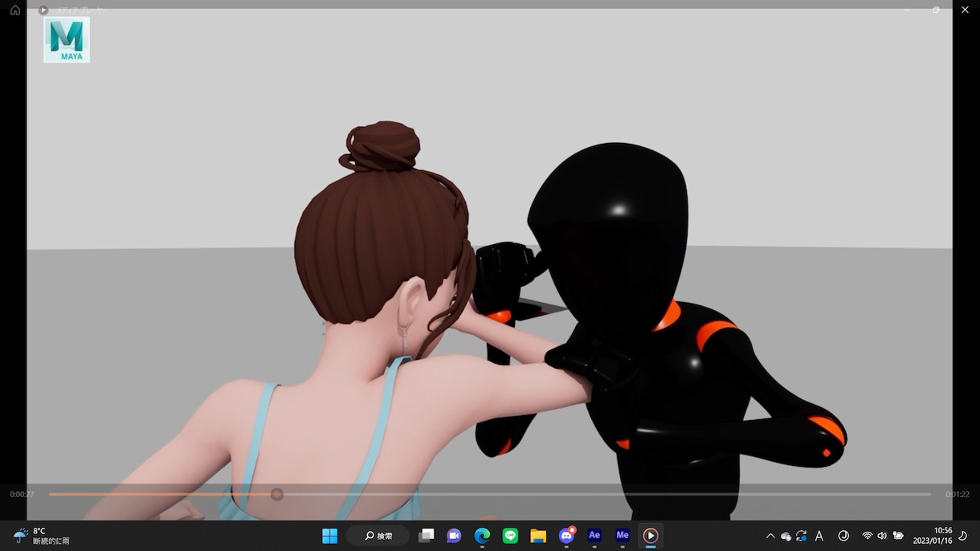Viewport: 980px width, 551px height.
Task: Open the weather widget showing 8°C
Action: [x=42, y=536]
